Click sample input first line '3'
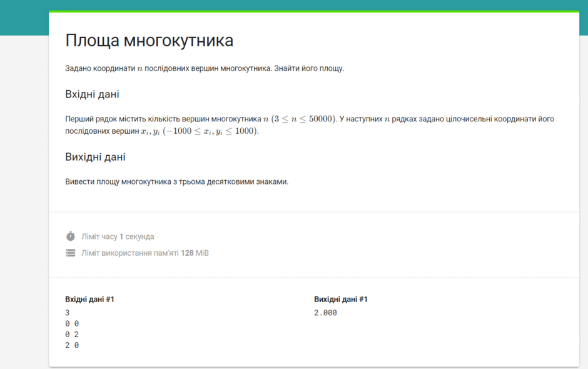Viewport: 588px width, 369px height. (x=68, y=313)
